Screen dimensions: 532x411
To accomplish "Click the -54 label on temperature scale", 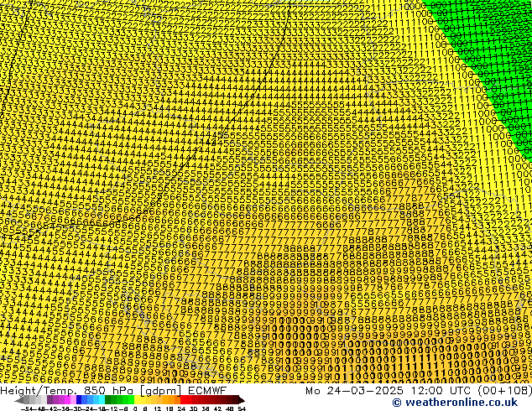I will coord(27,409).
